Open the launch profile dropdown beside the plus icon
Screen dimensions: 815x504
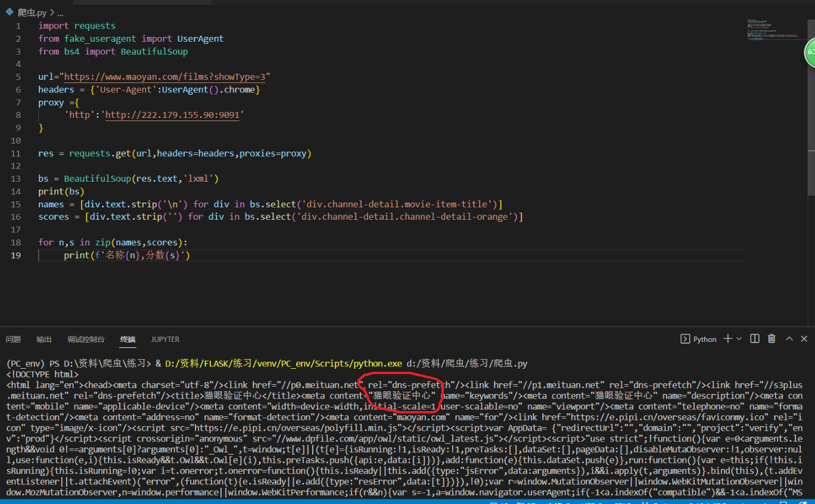739,338
